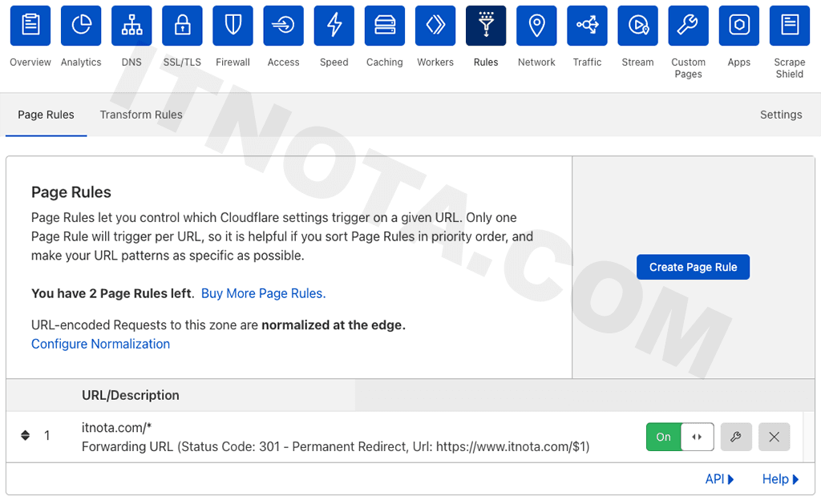
Task: Toggle the itnota.com/* rule On switch
Action: coord(680,437)
